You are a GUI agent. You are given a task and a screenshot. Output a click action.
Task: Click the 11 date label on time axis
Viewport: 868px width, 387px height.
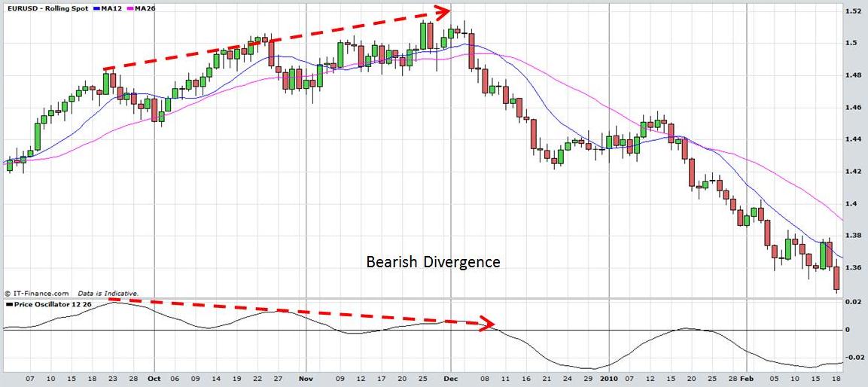pos(505,379)
